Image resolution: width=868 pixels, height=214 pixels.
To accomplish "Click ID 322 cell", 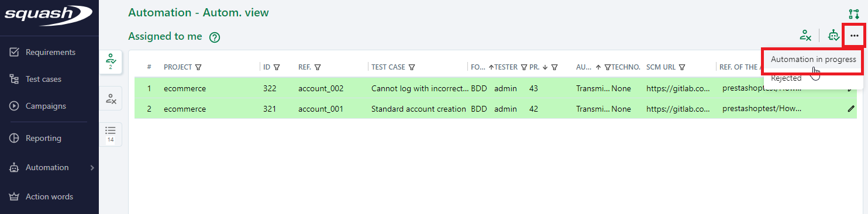I will 270,89.
